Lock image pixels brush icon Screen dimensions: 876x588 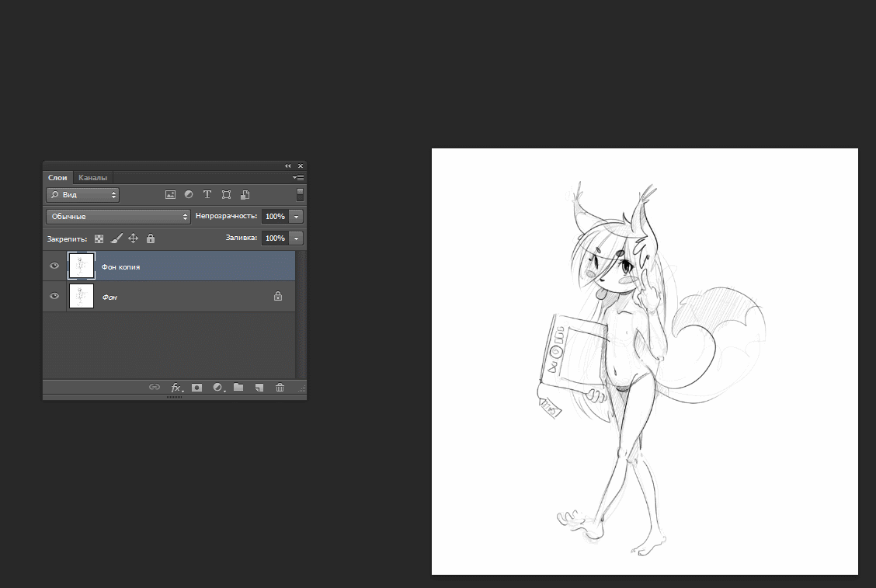116,238
